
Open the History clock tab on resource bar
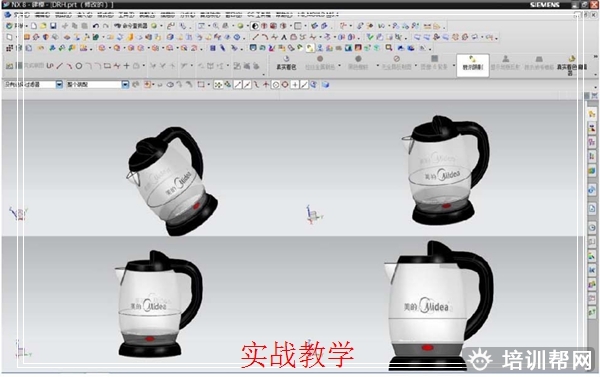click(x=592, y=227)
